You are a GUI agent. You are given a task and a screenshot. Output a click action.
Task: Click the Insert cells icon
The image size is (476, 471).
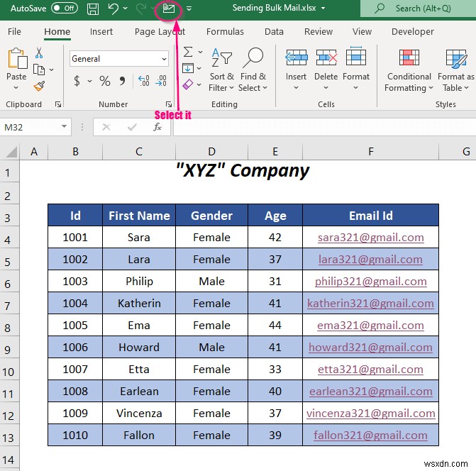[297, 57]
